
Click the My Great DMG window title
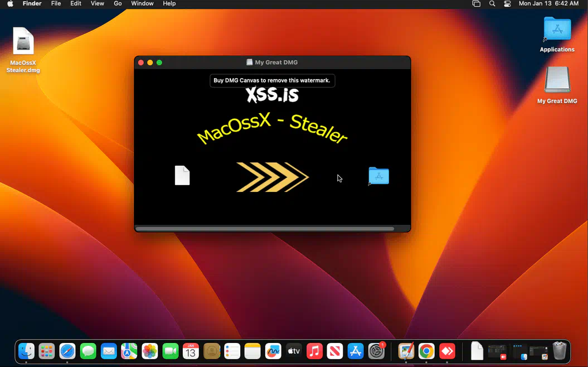tap(276, 62)
